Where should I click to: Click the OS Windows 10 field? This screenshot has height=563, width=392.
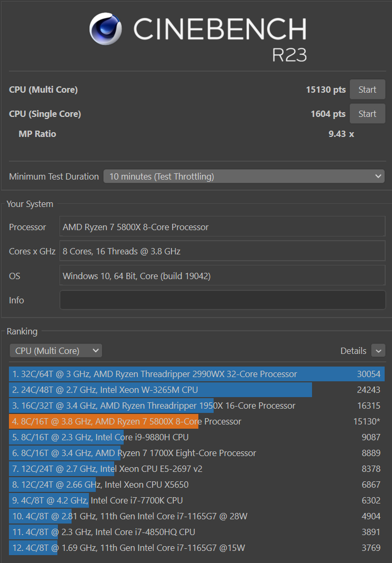(223, 276)
